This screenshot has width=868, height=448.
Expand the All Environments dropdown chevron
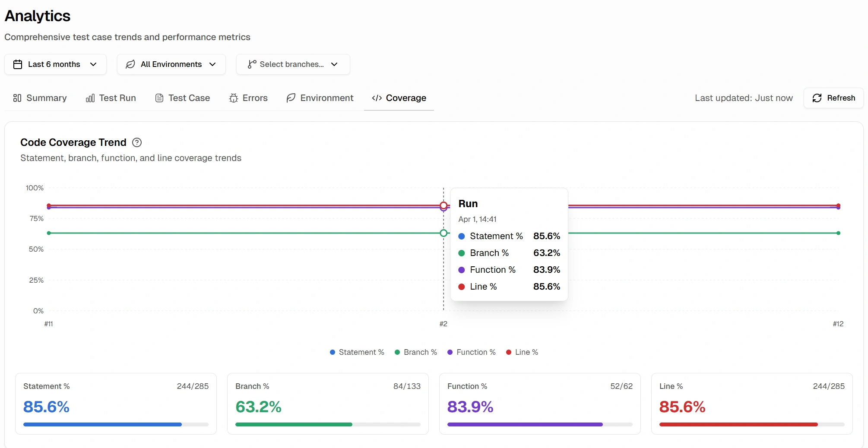(212, 64)
